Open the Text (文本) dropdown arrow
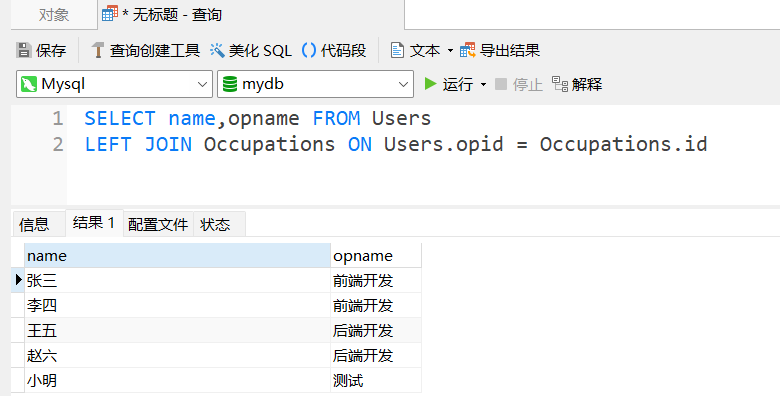This screenshot has height=396, width=780. point(450,51)
